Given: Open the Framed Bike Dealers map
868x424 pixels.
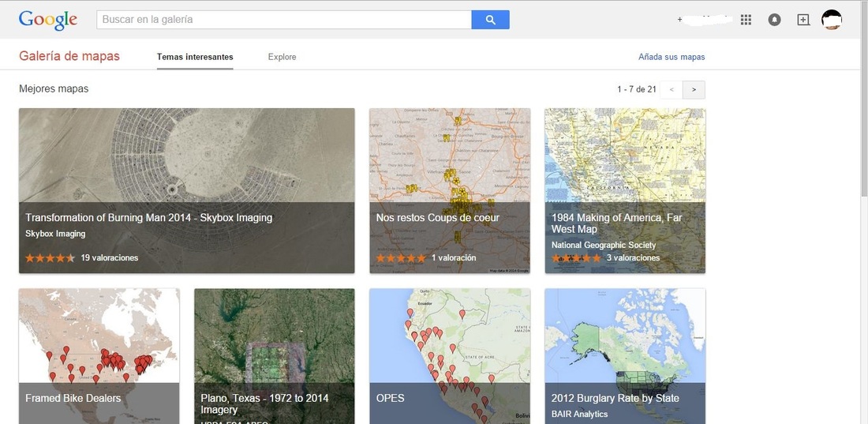Looking at the screenshot, I should 99,356.
